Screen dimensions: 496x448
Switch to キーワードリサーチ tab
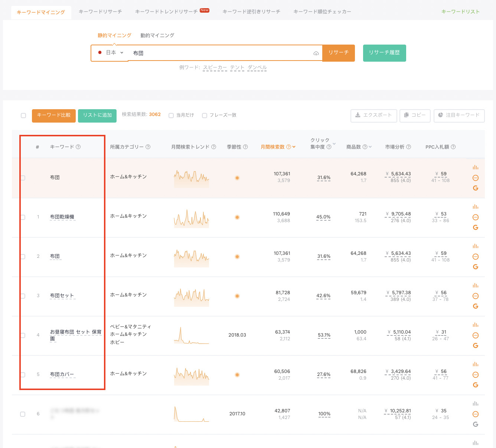[x=100, y=12]
